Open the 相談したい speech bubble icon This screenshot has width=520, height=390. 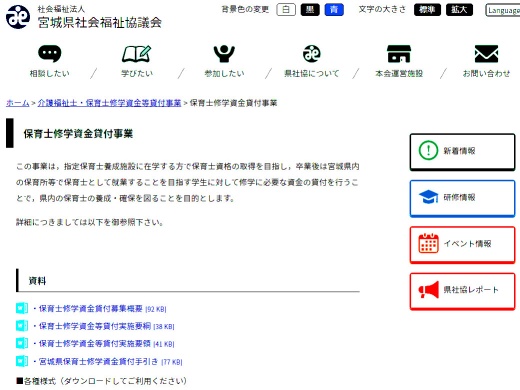click(x=50, y=54)
